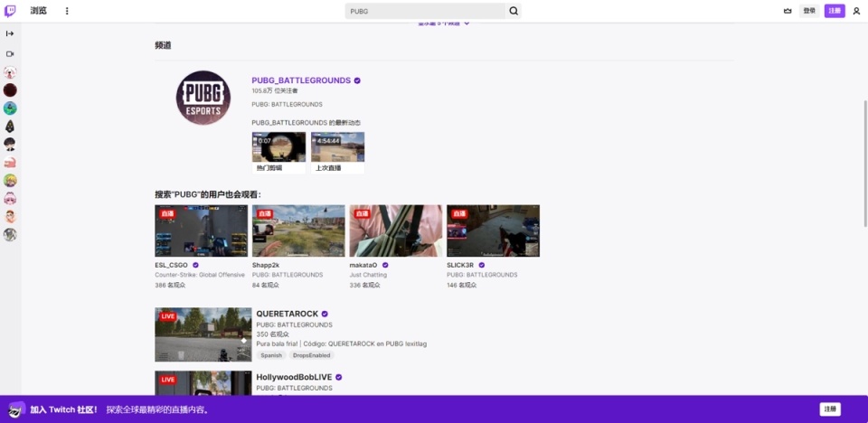Click the Spanish tag
868x423 pixels.
[271, 355]
